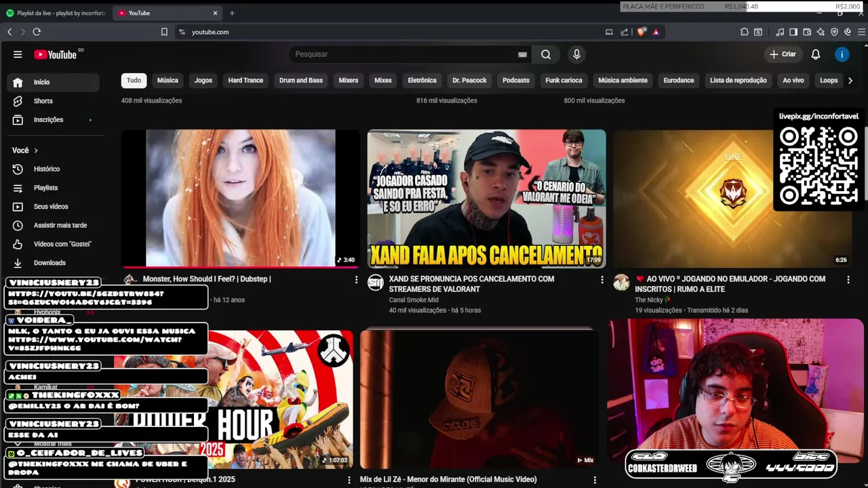
Task: Close the YouTube browser tab
Action: (215, 13)
